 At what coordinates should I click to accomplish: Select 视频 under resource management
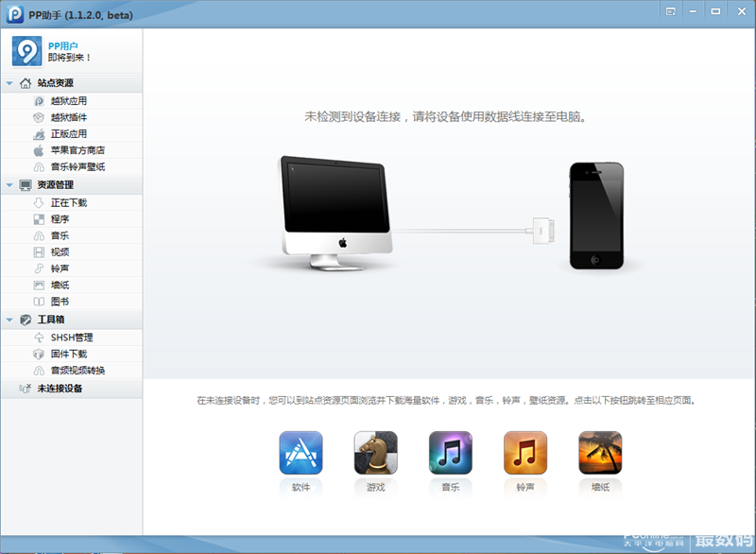(x=60, y=252)
